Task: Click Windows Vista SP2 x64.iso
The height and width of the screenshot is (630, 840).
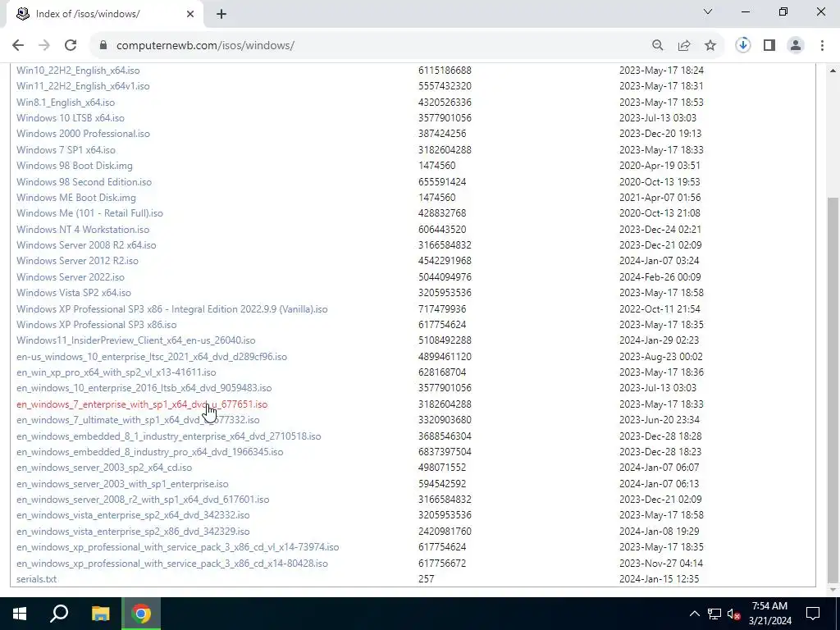Action: tap(74, 293)
